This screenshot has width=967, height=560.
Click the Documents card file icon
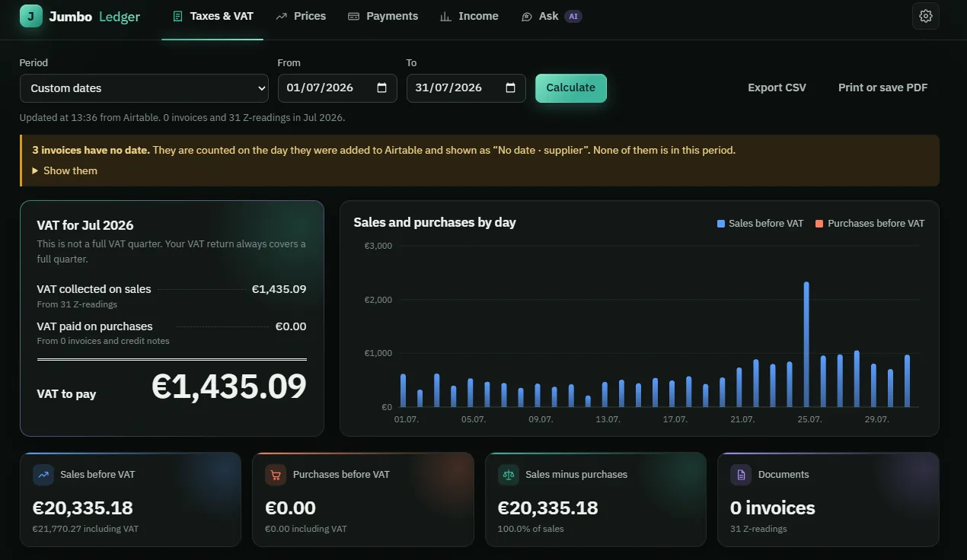point(741,475)
